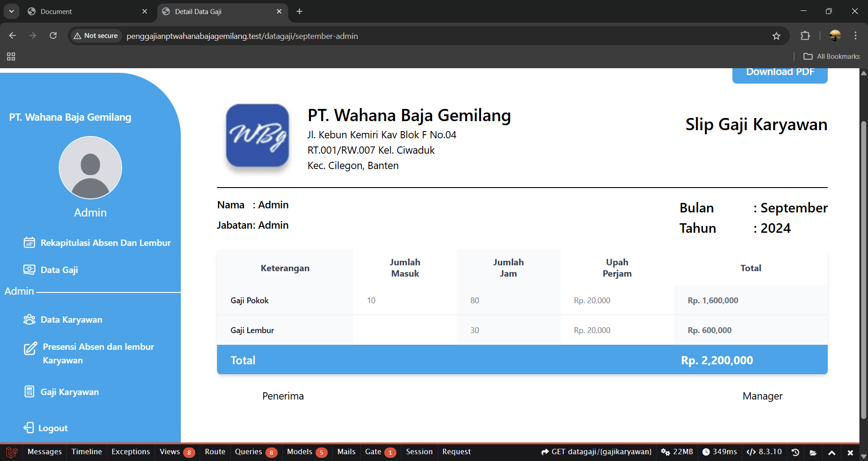Screen dimensions: 868x461
Task: Expand the tab search dropdown
Action: coord(11,11)
